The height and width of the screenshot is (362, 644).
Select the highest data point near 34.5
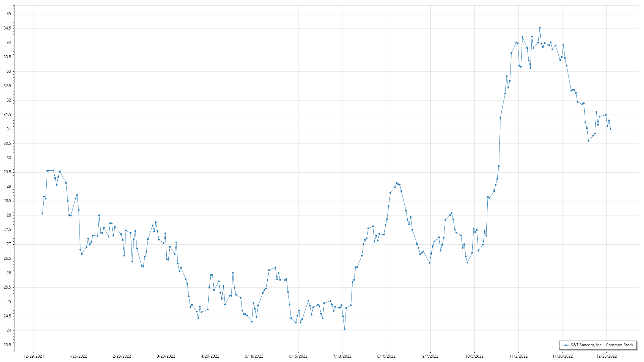pyautogui.click(x=540, y=28)
